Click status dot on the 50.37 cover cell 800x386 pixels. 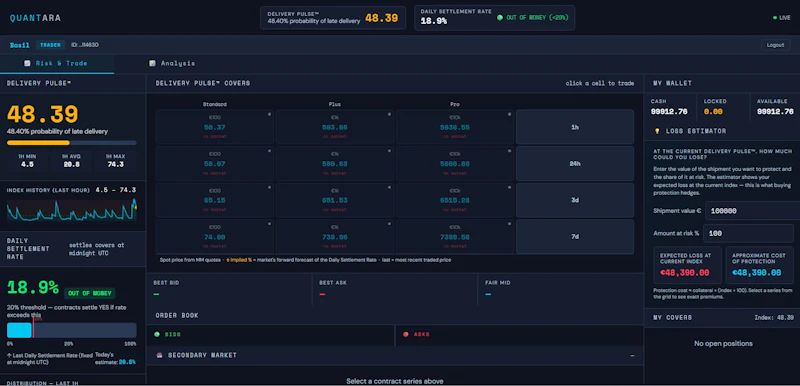click(x=269, y=114)
